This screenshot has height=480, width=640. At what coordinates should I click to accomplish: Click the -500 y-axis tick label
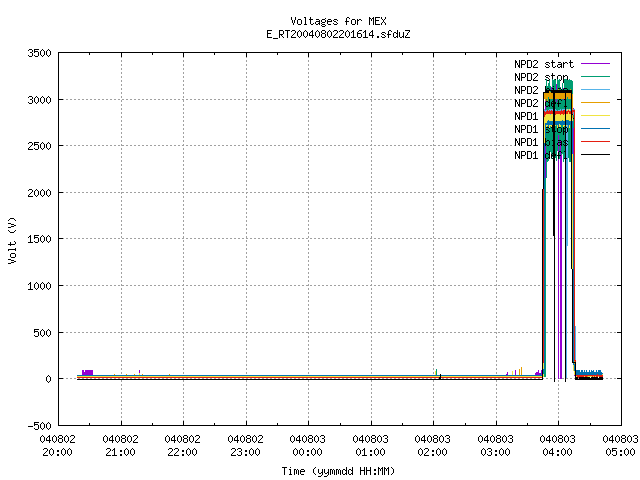tap(39, 426)
